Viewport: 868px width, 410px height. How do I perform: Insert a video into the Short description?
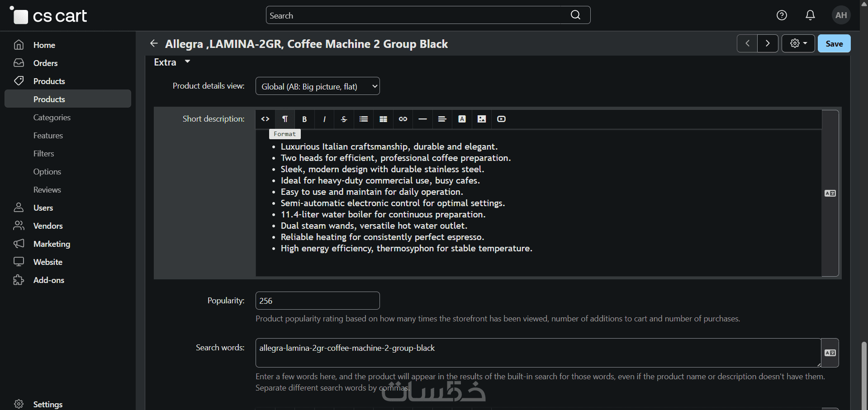pyautogui.click(x=501, y=119)
